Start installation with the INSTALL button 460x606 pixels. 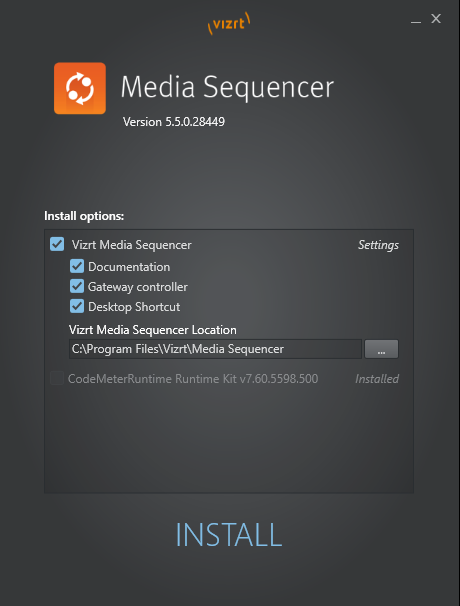(x=229, y=535)
